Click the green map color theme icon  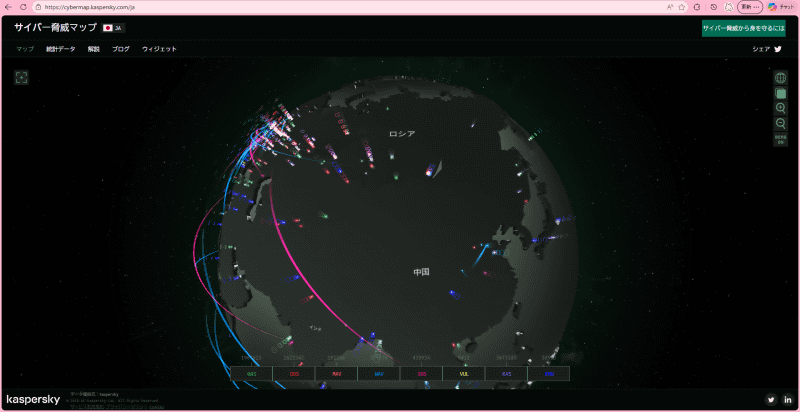(780, 93)
